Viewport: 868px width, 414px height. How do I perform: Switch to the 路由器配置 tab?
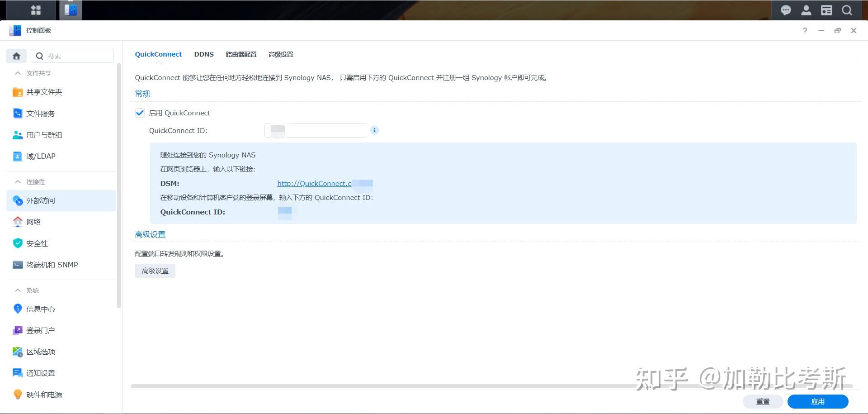tap(241, 54)
